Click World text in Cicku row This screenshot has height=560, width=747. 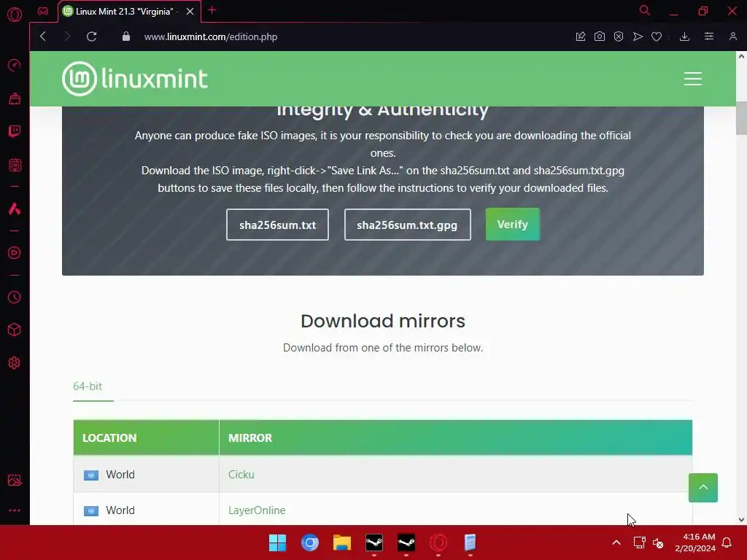pos(120,474)
